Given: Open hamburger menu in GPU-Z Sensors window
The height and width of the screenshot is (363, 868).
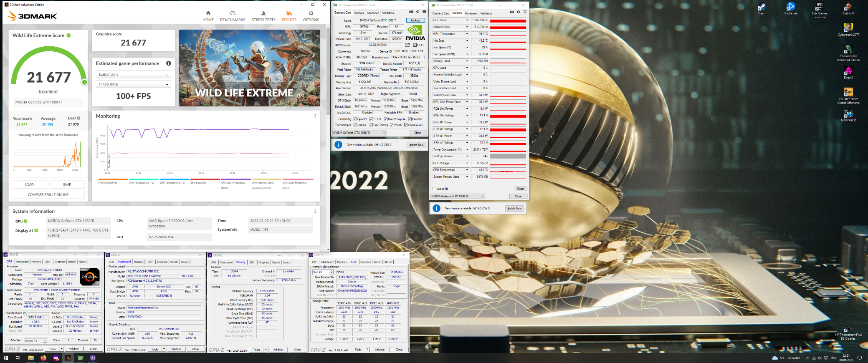Looking at the screenshot, I should pos(524,12).
